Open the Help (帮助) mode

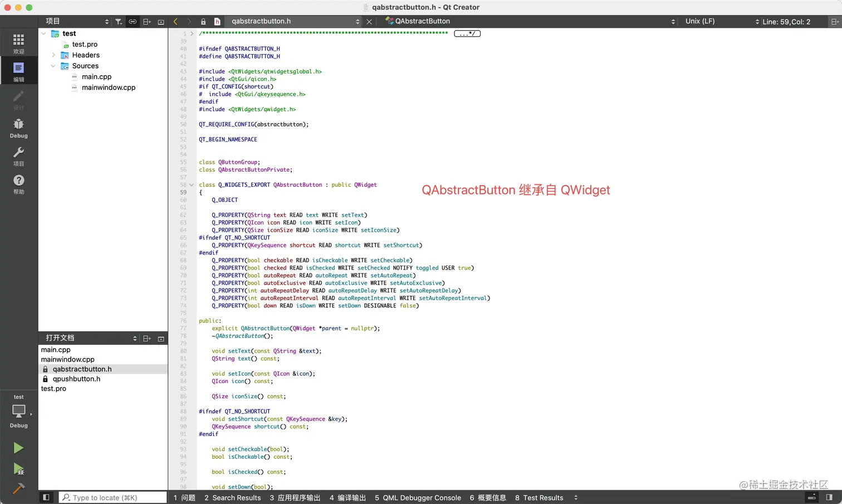tap(18, 184)
